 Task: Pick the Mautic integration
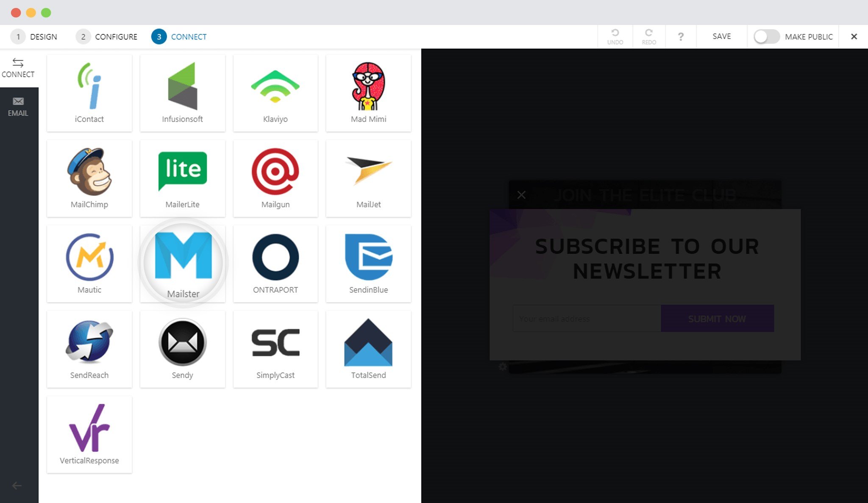point(89,264)
